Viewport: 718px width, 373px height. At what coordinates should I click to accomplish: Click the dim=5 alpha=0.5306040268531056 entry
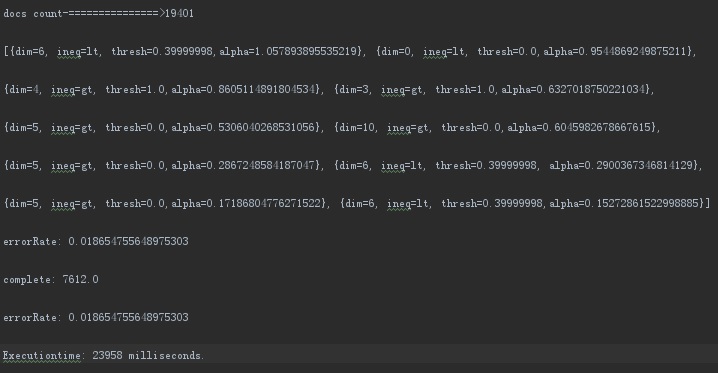163,127
